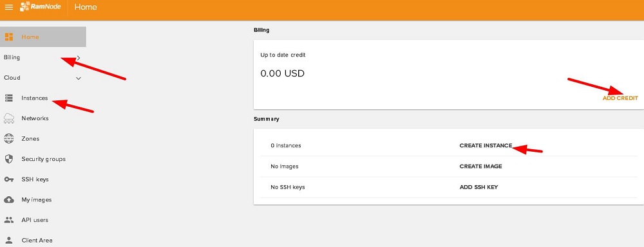Expand the Billing section chevron
644x247 pixels.
pyautogui.click(x=79, y=58)
